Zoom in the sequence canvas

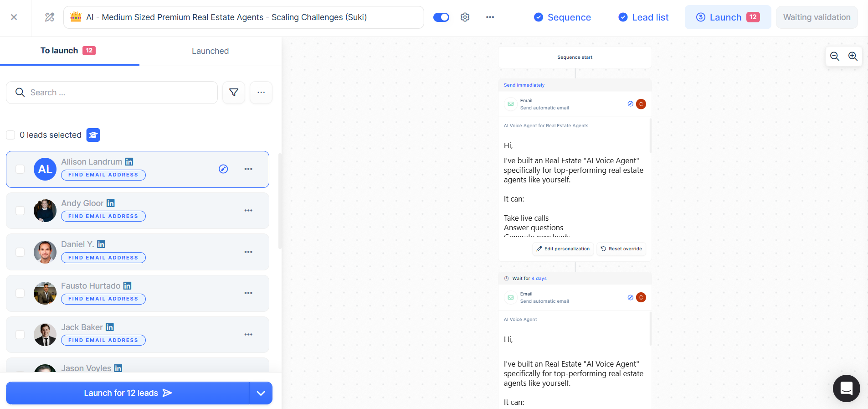click(x=853, y=56)
